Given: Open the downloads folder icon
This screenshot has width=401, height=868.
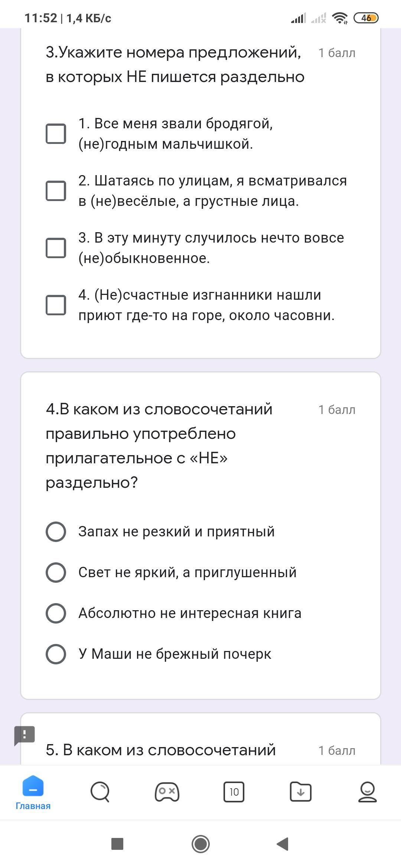Looking at the screenshot, I should [301, 792].
